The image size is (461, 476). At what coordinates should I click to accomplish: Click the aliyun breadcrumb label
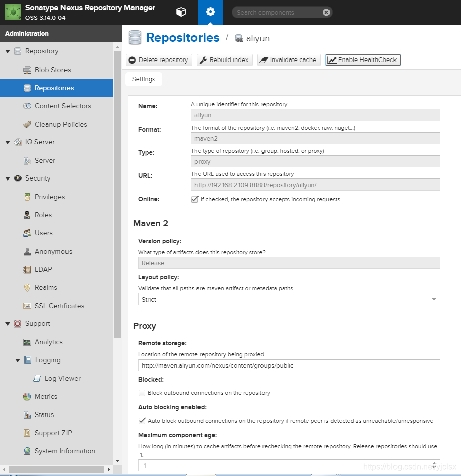[258, 38]
